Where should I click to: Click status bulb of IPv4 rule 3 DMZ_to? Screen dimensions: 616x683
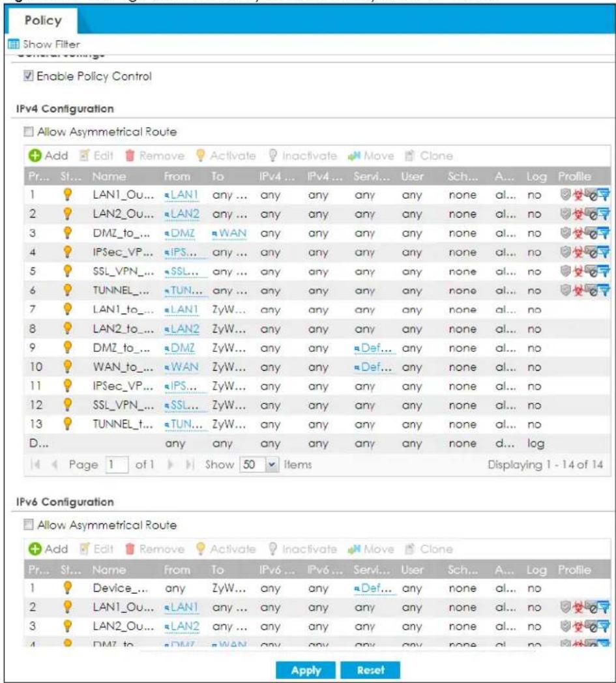click(x=68, y=233)
